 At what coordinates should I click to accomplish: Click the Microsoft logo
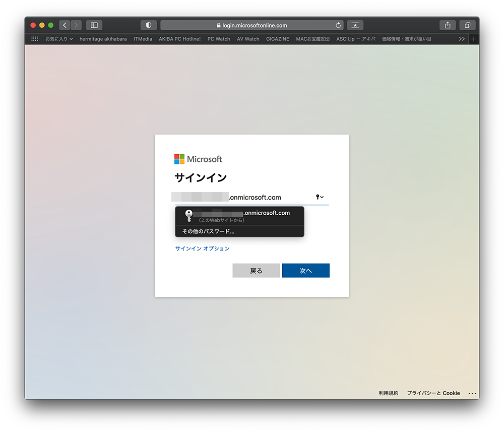(x=198, y=159)
